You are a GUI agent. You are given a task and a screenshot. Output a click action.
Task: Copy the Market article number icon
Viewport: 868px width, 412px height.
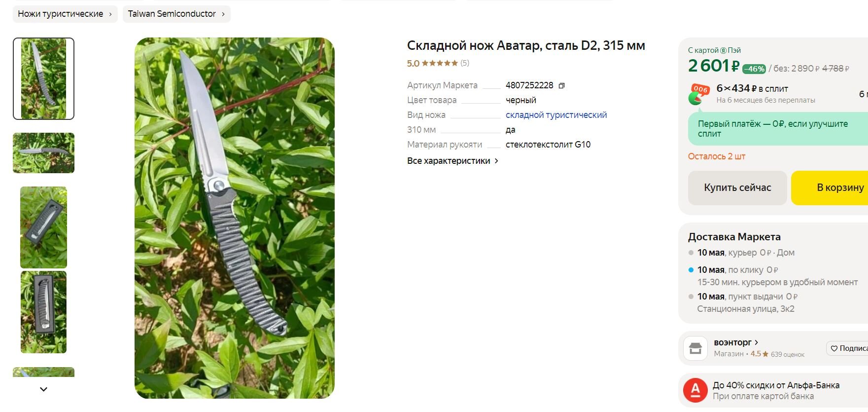click(561, 85)
